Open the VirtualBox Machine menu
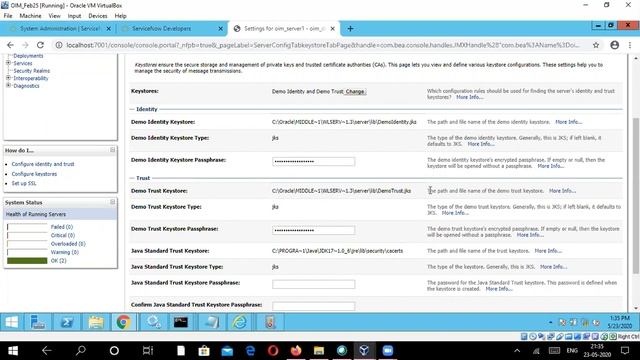The image size is (640, 360). [x=30, y=16]
